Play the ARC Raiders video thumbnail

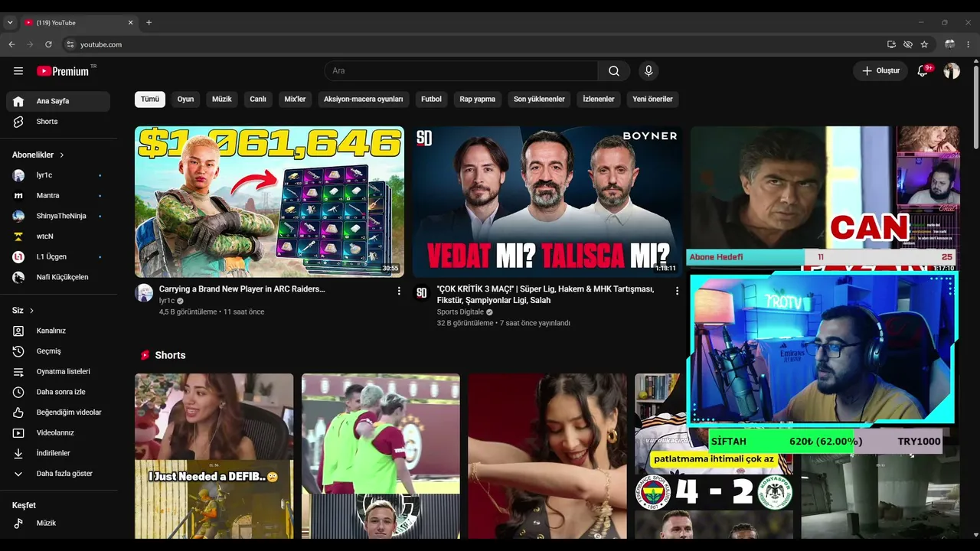[269, 201]
